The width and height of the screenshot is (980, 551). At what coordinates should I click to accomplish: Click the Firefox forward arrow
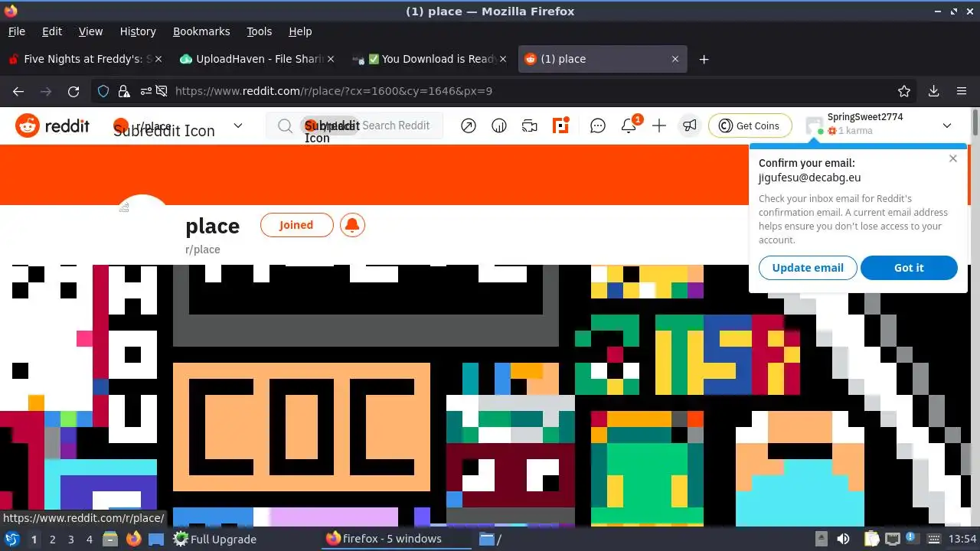pos(46,91)
